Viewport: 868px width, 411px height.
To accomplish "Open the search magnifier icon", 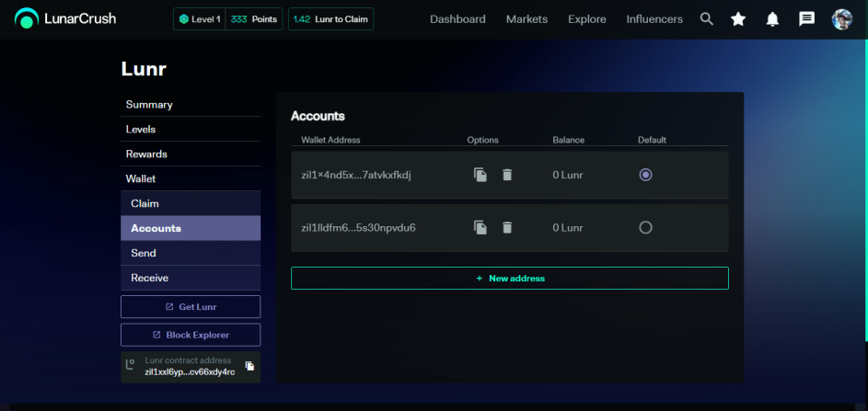I will tap(706, 19).
